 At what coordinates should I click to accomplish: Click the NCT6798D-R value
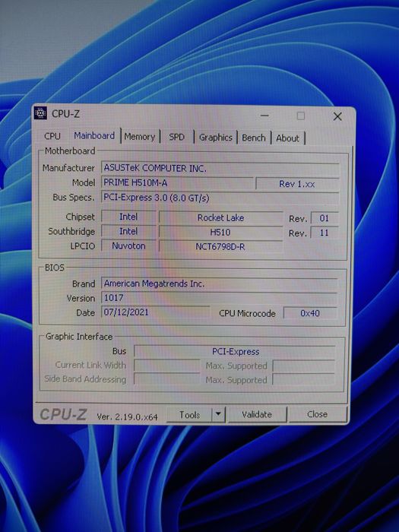coord(221,247)
